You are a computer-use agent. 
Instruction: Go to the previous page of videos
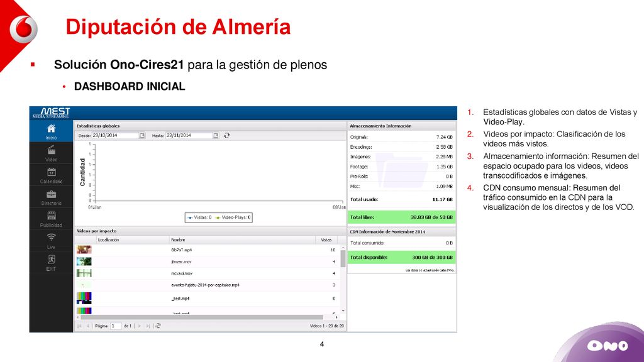pos(88,326)
